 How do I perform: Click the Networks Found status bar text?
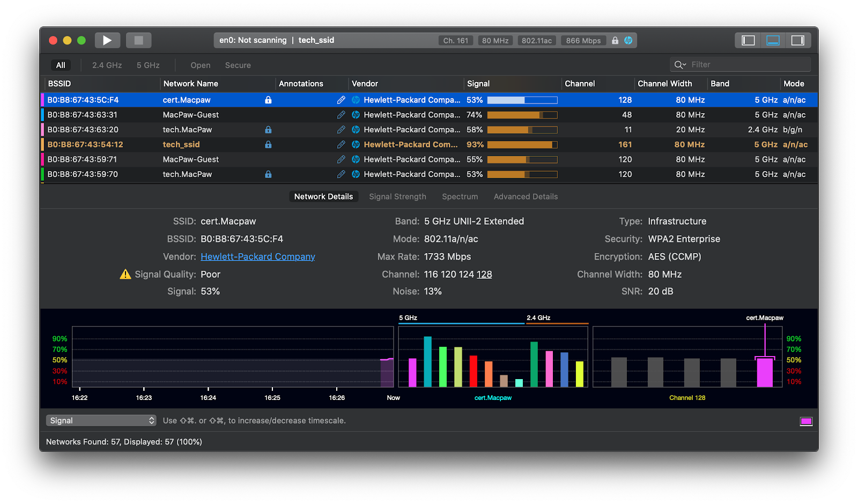pyautogui.click(x=124, y=442)
